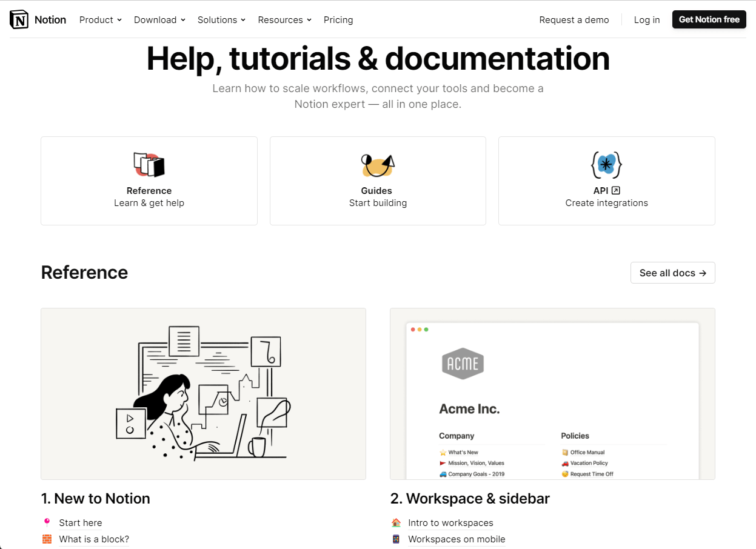756x549 pixels.
Task: Click the Learn & get help subtitle
Action: pos(149,203)
